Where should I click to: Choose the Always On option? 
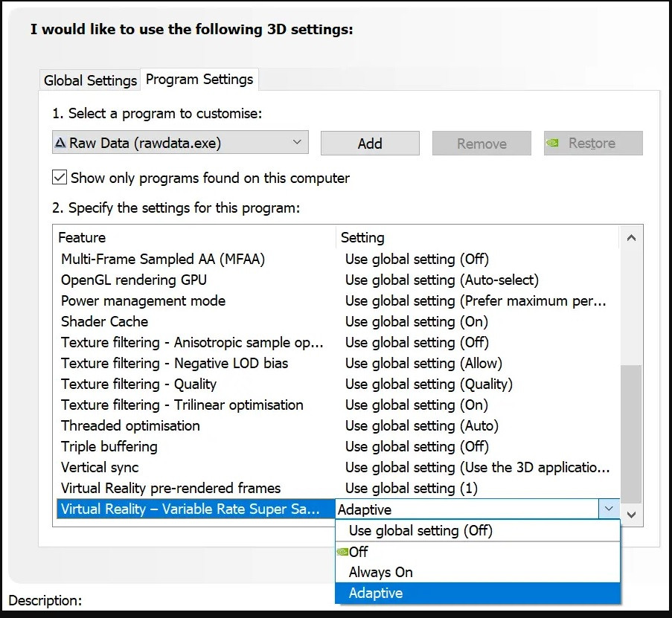click(381, 572)
